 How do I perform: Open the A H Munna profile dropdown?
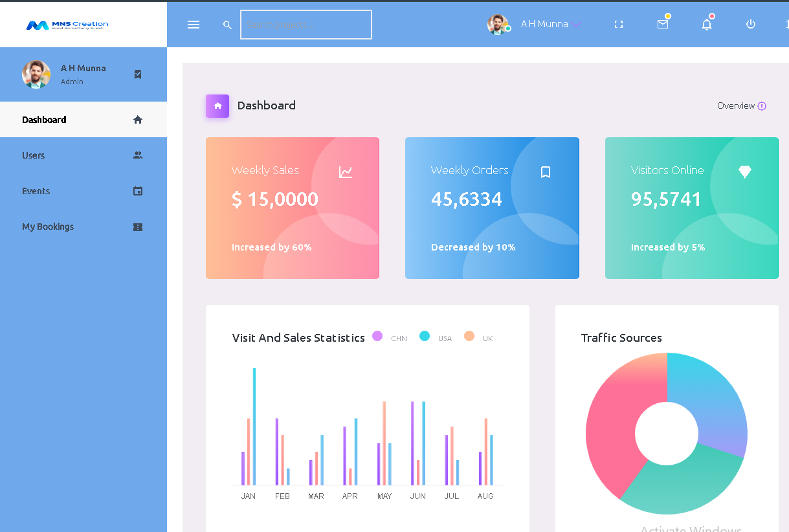pyautogui.click(x=551, y=24)
